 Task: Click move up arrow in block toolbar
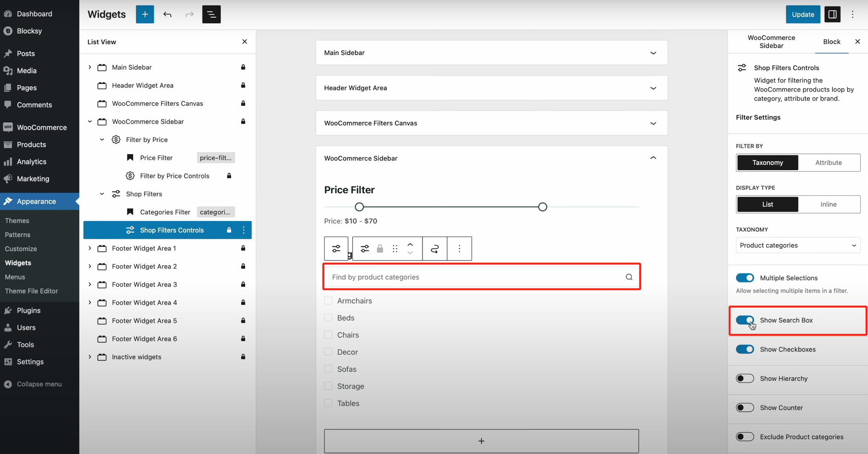coord(410,245)
